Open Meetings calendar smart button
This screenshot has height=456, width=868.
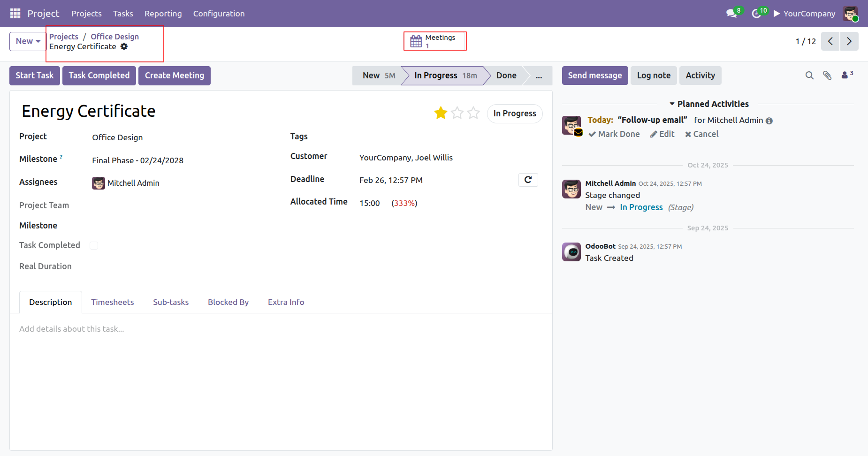(434, 41)
